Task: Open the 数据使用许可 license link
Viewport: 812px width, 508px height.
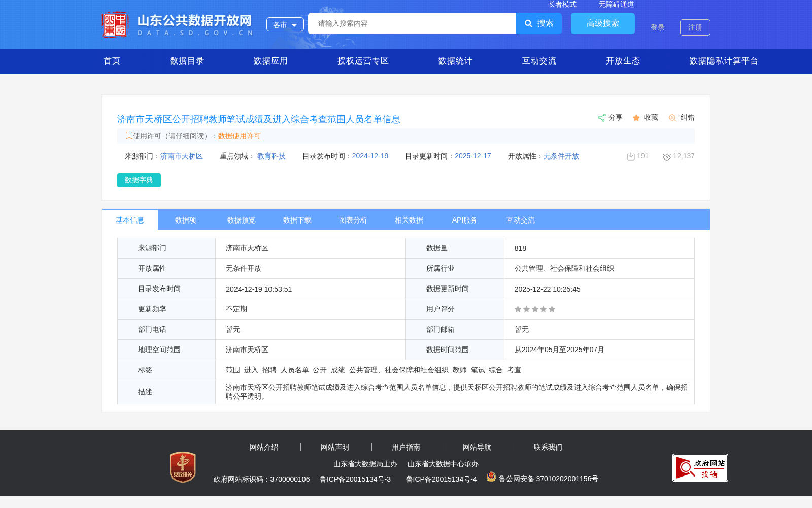Action: (240, 136)
